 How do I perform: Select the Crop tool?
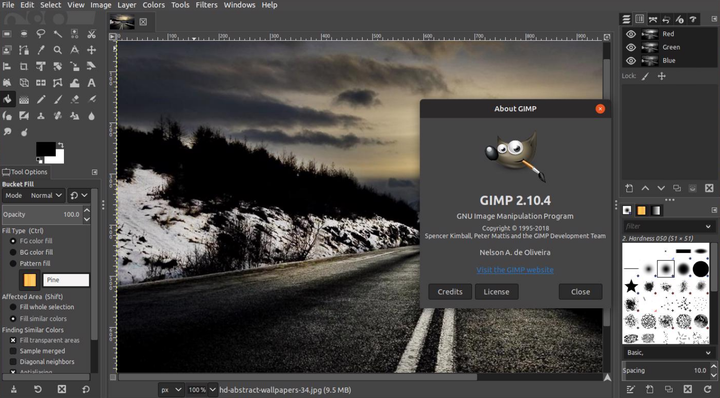pos(24,67)
